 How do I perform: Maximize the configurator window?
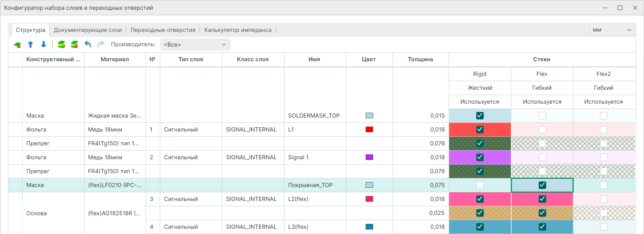[x=620, y=8]
